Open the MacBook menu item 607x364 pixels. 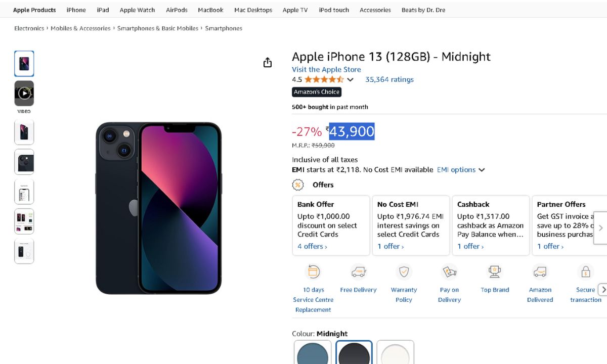(x=210, y=10)
